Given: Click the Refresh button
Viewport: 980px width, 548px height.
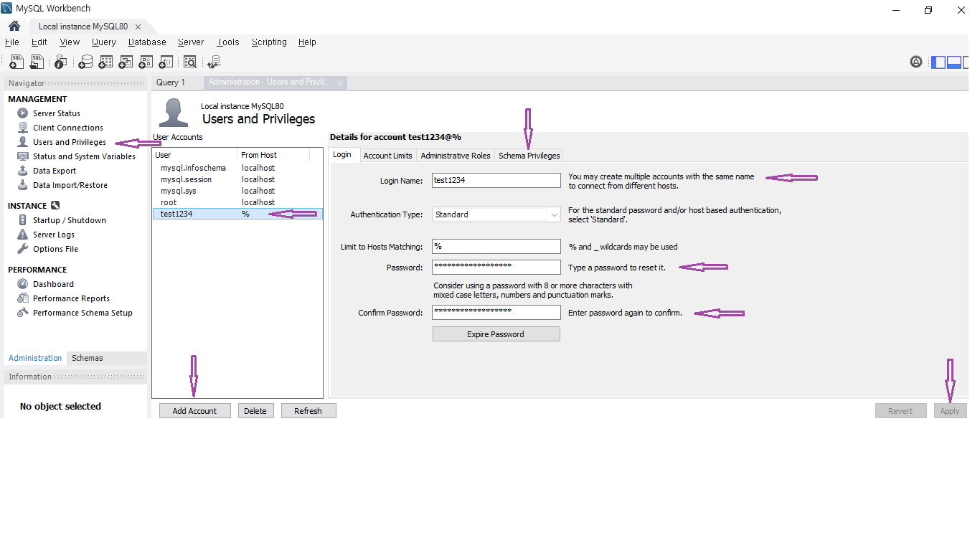Looking at the screenshot, I should (308, 411).
